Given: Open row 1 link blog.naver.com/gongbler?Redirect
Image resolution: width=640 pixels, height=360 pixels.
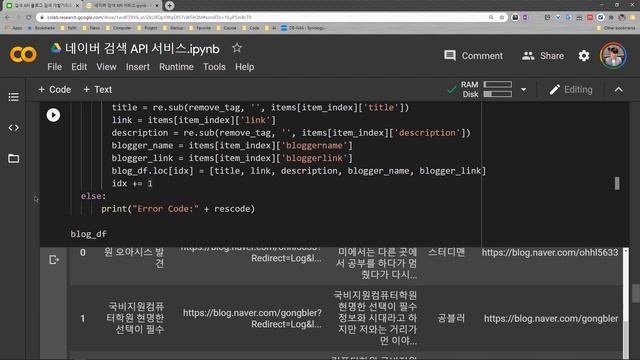Looking at the screenshot, I should (x=252, y=318).
